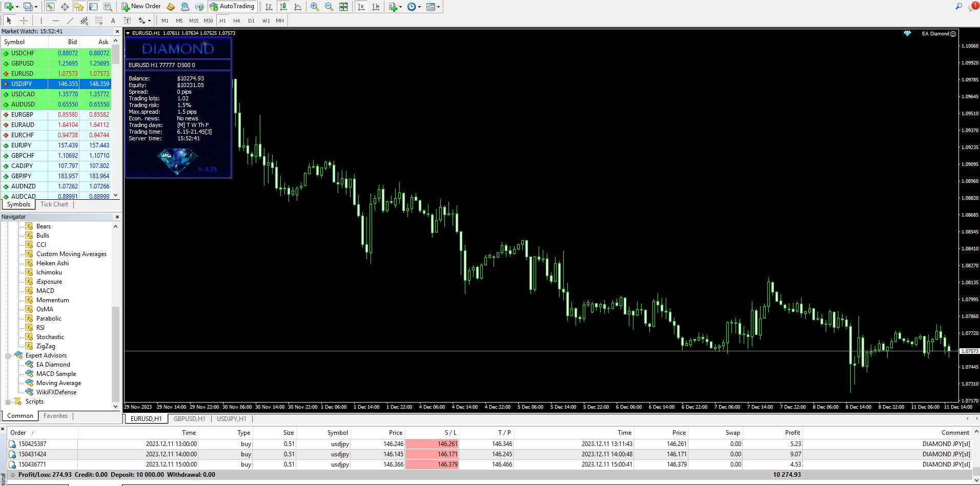
Task: Sort by Profit column header
Action: pos(792,433)
